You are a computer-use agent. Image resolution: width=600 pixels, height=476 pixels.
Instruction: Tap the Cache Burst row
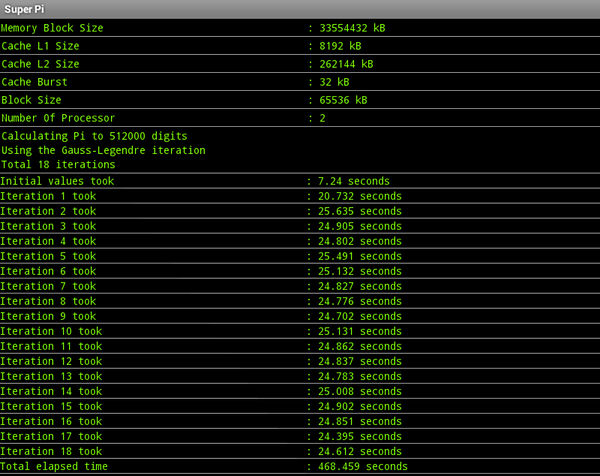(x=300, y=82)
